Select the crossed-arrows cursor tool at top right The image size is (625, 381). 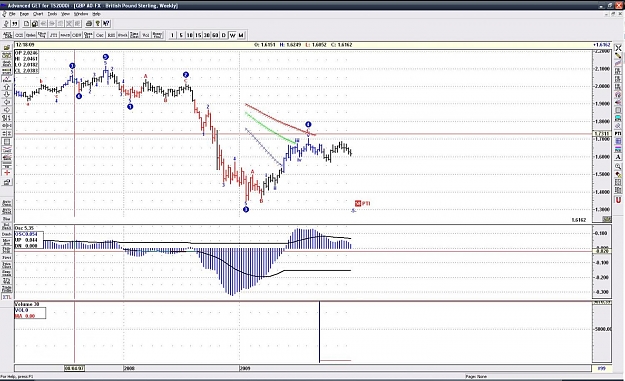pyautogui.click(x=618, y=48)
